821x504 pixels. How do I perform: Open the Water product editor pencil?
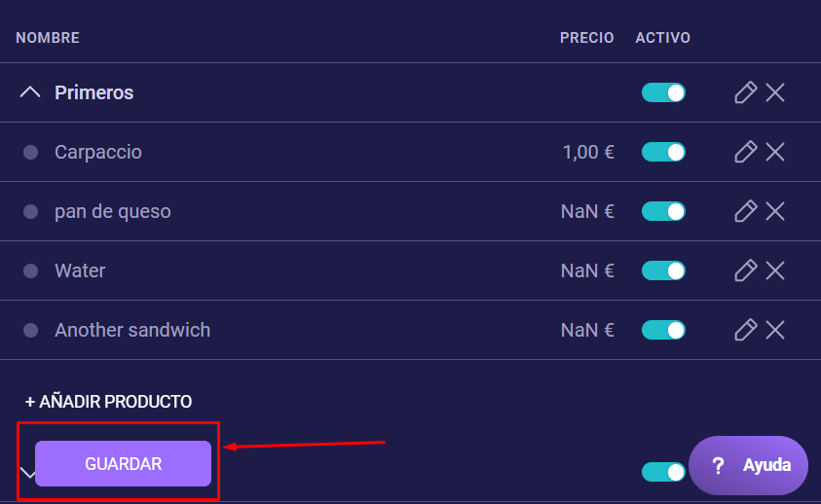point(745,270)
